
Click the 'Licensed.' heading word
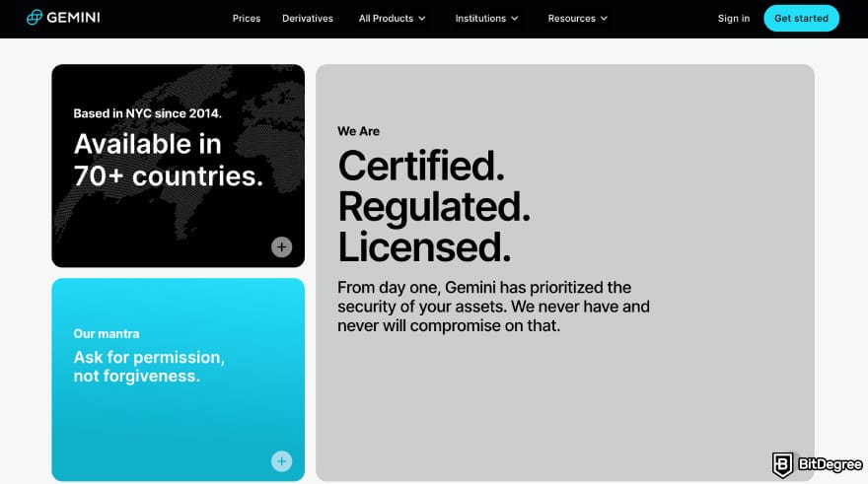tap(424, 247)
